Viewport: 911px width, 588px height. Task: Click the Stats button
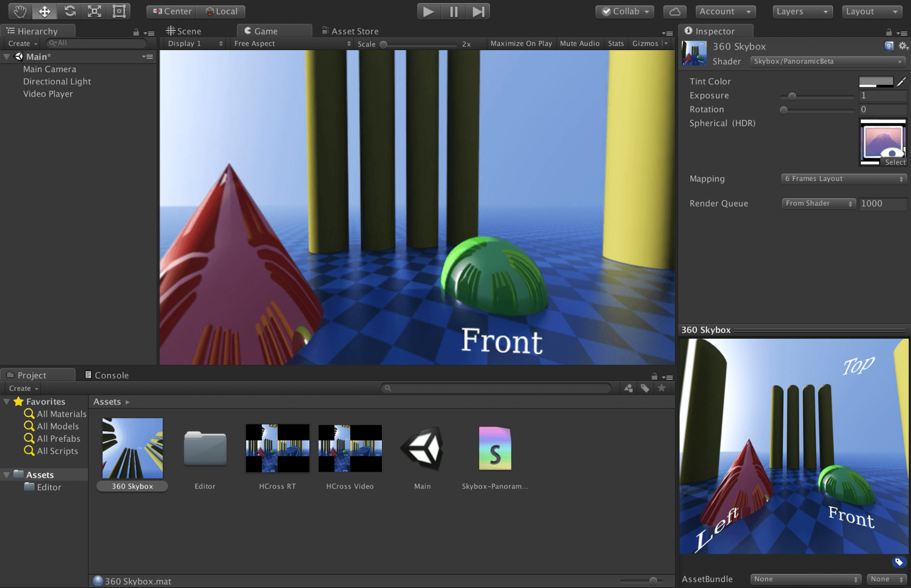click(615, 43)
